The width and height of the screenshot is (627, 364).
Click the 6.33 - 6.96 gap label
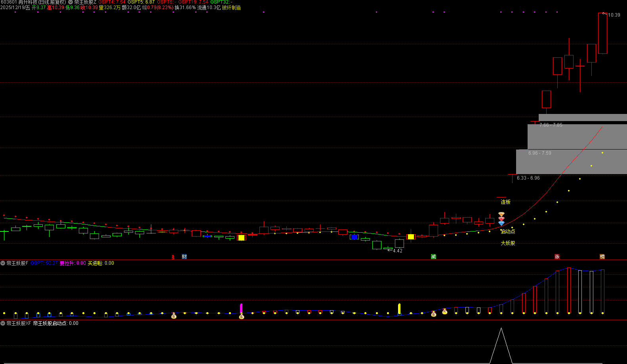pos(528,178)
